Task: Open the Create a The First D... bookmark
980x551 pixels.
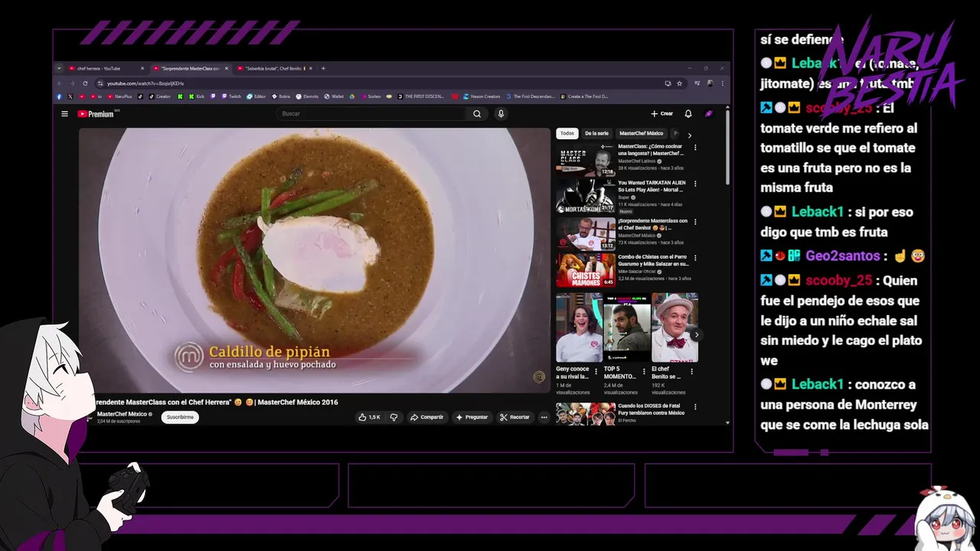Action: point(584,96)
